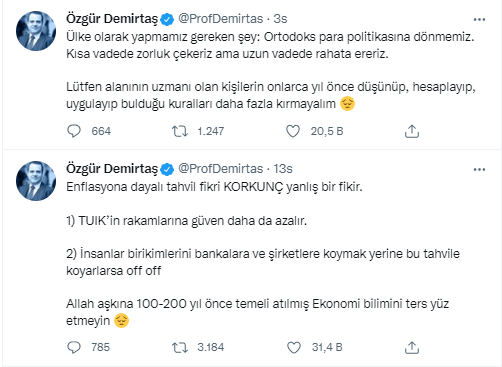Click the share icon on the first tweet
502x367 pixels.
[x=412, y=131]
